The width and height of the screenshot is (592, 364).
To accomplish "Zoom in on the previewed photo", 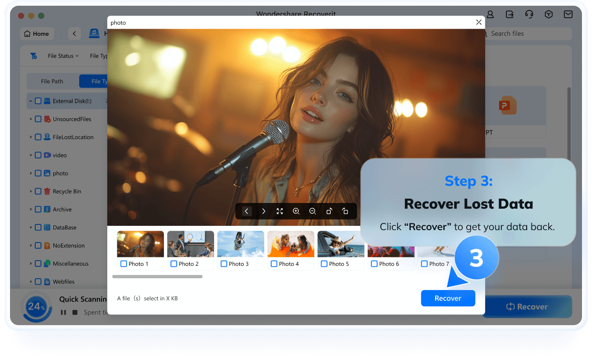I will point(296,211).
